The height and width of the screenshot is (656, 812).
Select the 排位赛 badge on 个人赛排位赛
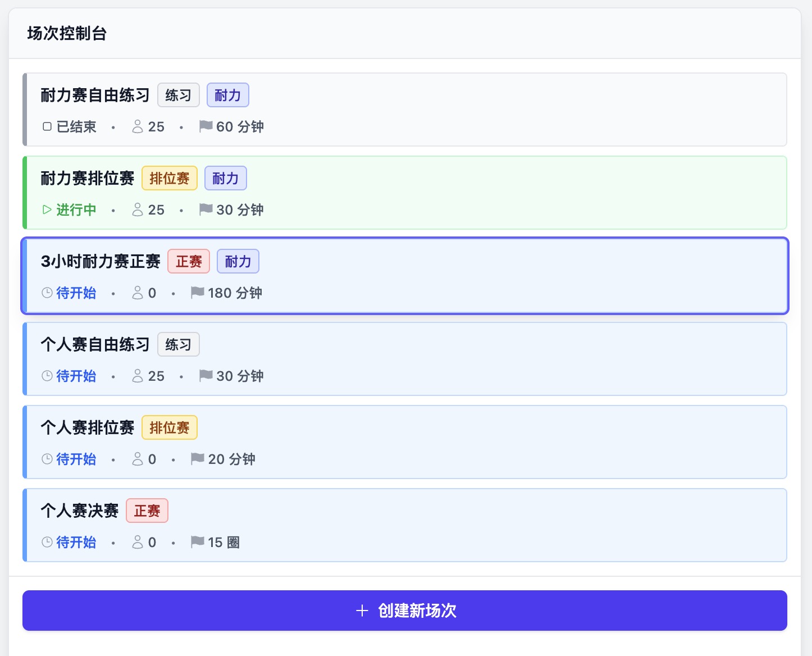169,427
